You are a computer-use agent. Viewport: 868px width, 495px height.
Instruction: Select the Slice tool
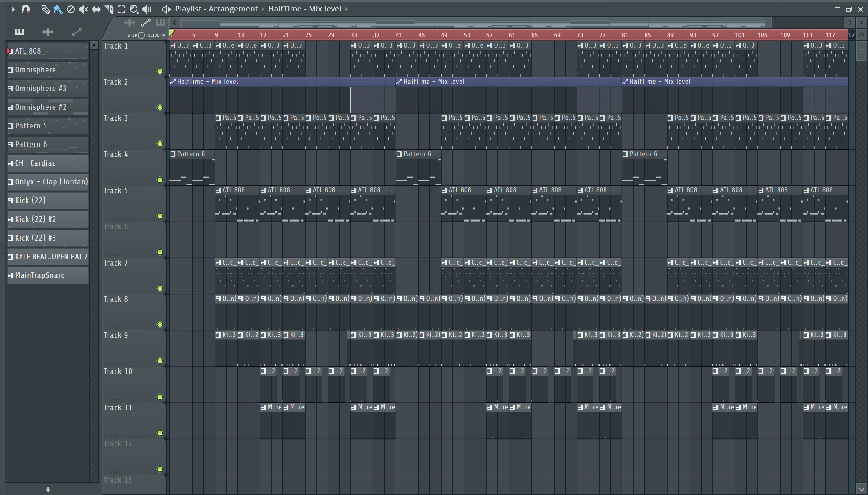coord(109,9)
